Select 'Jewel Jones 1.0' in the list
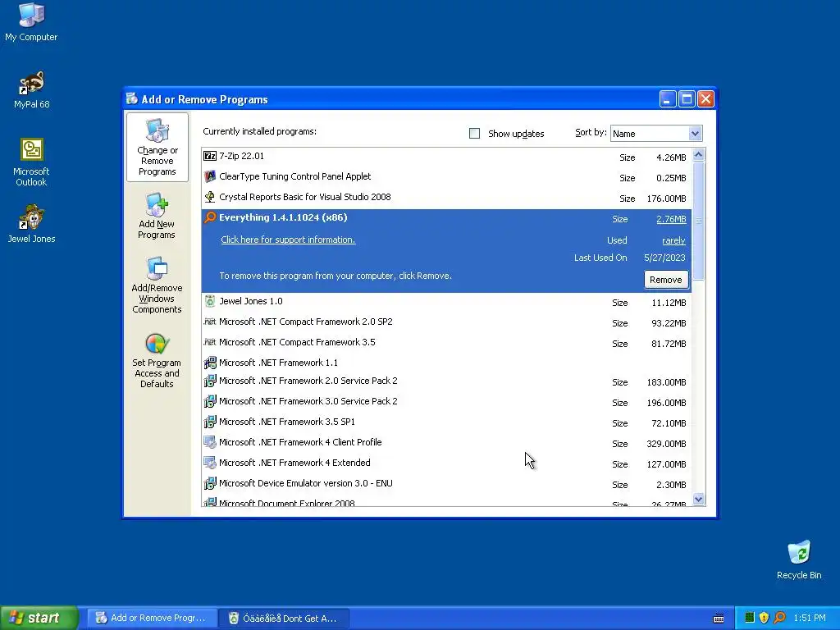The image size is (840, 630). click(446, 302)
